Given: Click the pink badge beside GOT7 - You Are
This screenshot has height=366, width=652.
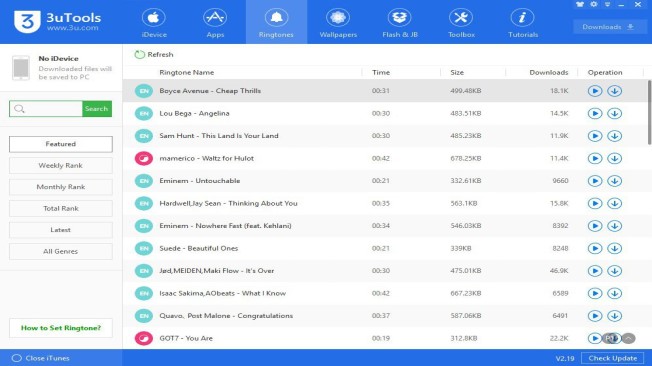Looking at the screenshot, I should tap(144, 338).
